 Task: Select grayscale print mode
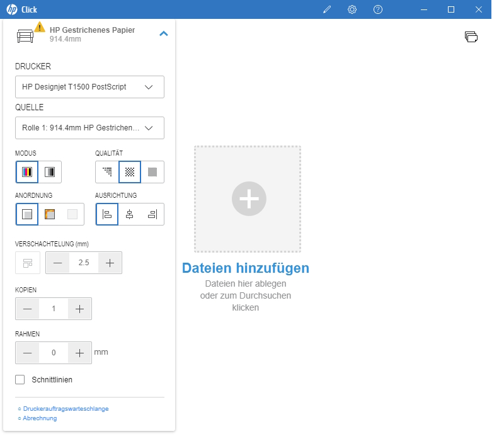tap(50, 172)
